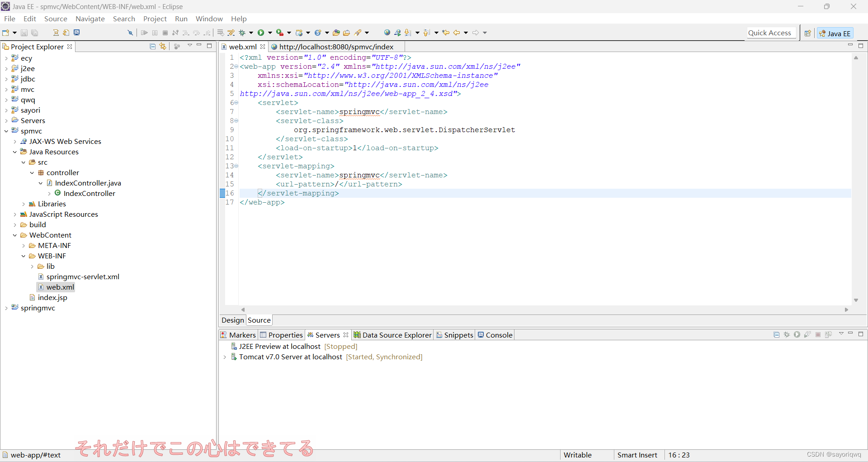Click the Search flashlight toolbar icon
The height and width of the screenshot is (462, 868).
click(358, 33)
